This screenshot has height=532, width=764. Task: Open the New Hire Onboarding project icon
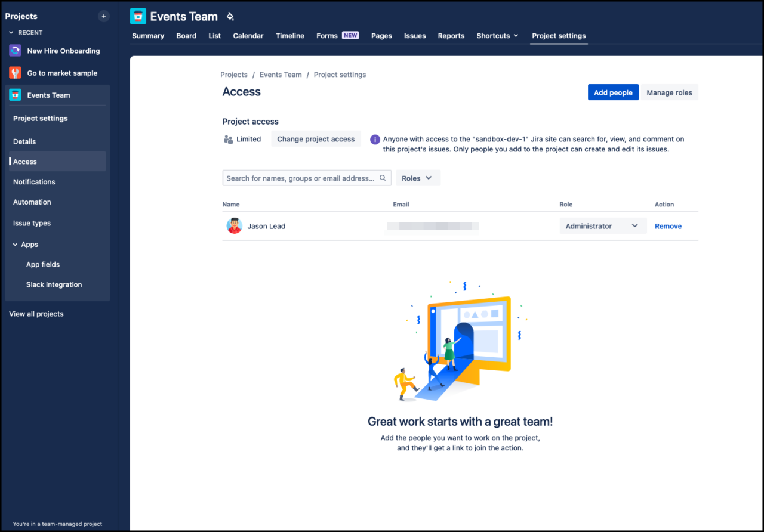click(x=14, y=51)
